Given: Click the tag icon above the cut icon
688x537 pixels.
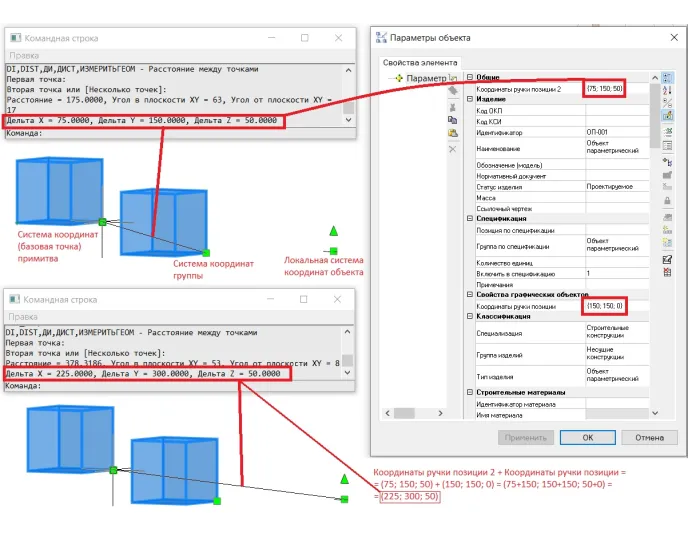Looking at the screenshot, I should pyautogui.click(x=452, y=91).
